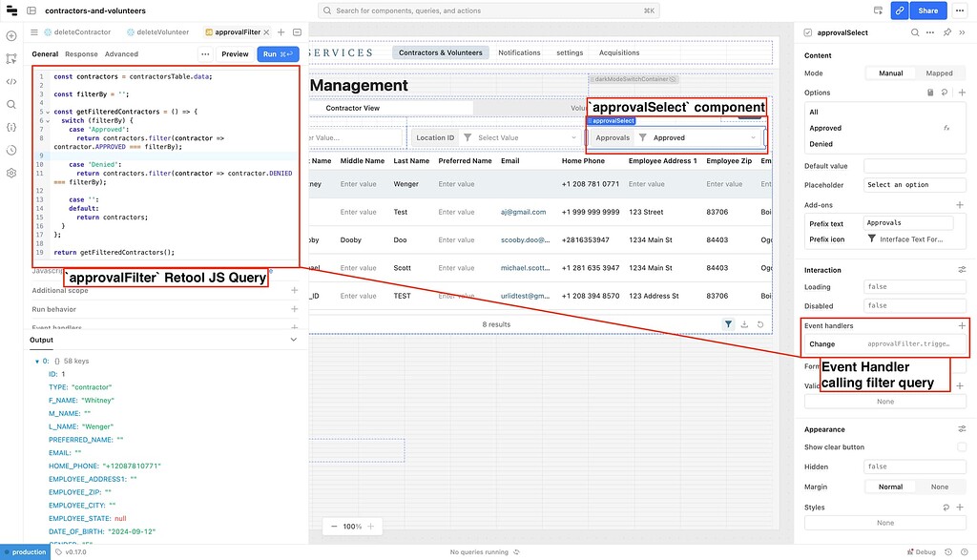The width and height of the screenshot is (977, 560).
Task: Add a new query with plus icon
Action: coord(281,32)
